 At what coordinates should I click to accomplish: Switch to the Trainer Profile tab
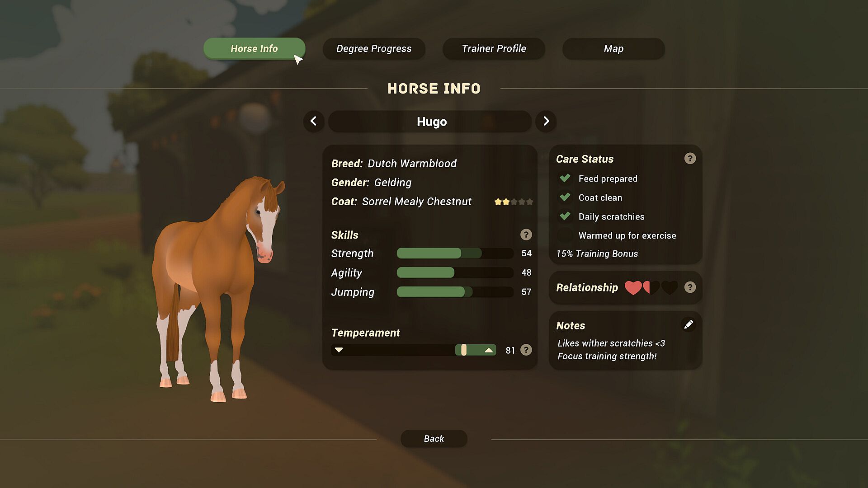point(494,49)
